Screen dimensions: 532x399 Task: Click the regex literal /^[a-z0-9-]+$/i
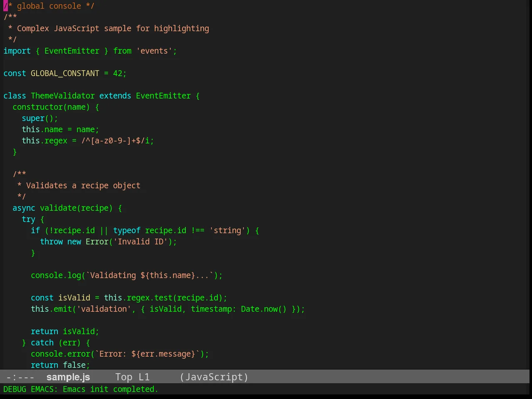[115, 140]
